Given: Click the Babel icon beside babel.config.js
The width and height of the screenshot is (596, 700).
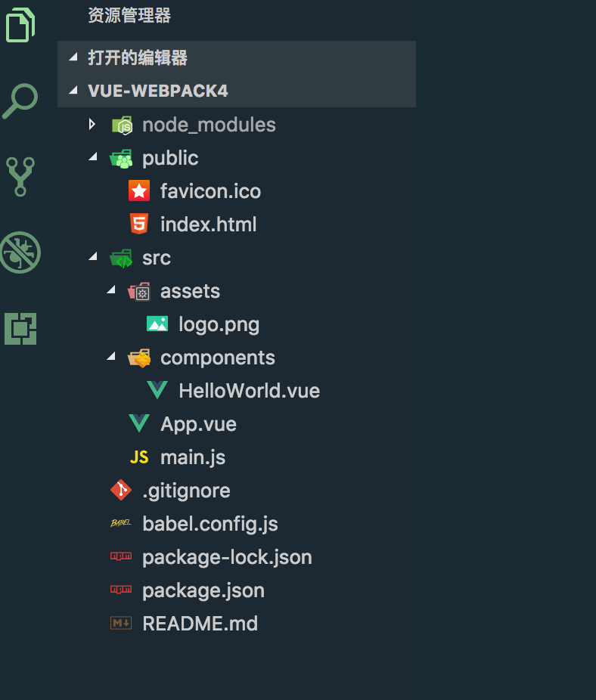Looking at the screenshot, I should pos(121,524).
